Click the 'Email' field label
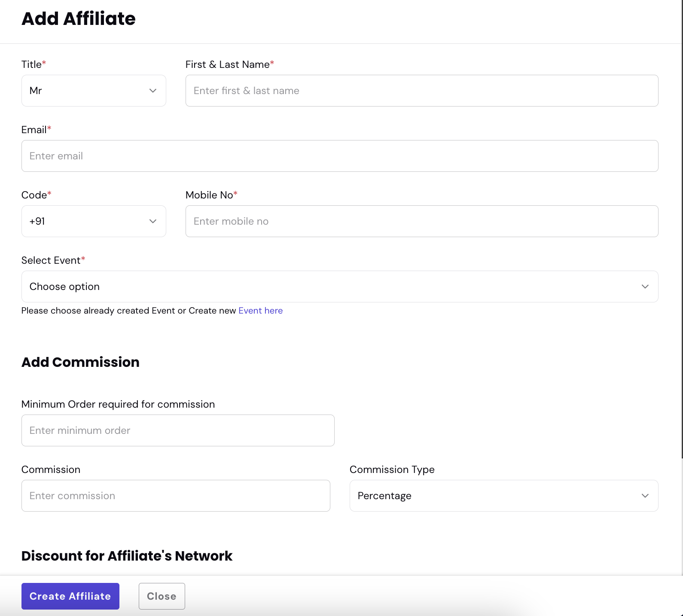This screenshot has width=683, height=616. pyautogui.click(x=34, y=130)
